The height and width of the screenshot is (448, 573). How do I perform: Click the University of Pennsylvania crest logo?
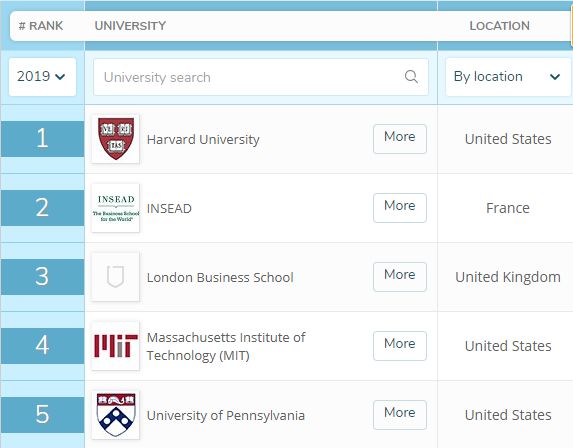115,415
